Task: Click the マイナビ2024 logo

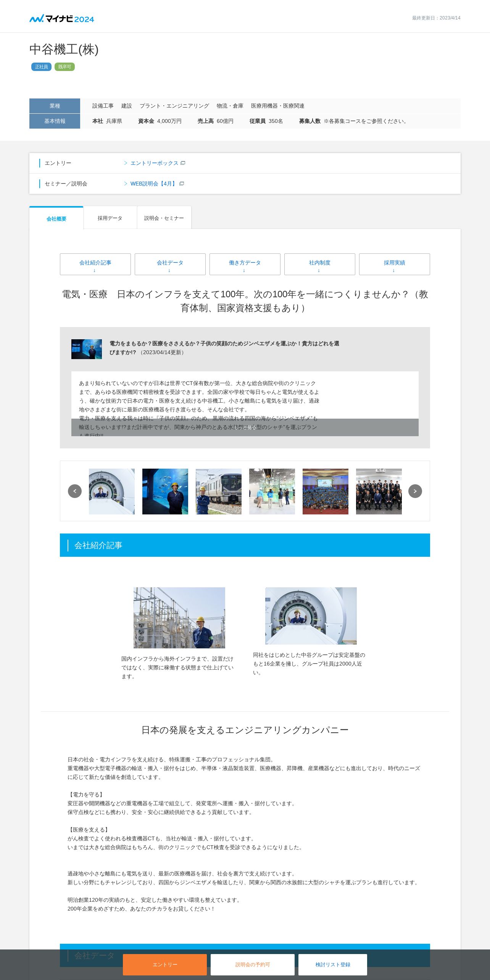Action: [x=62, y=18]
